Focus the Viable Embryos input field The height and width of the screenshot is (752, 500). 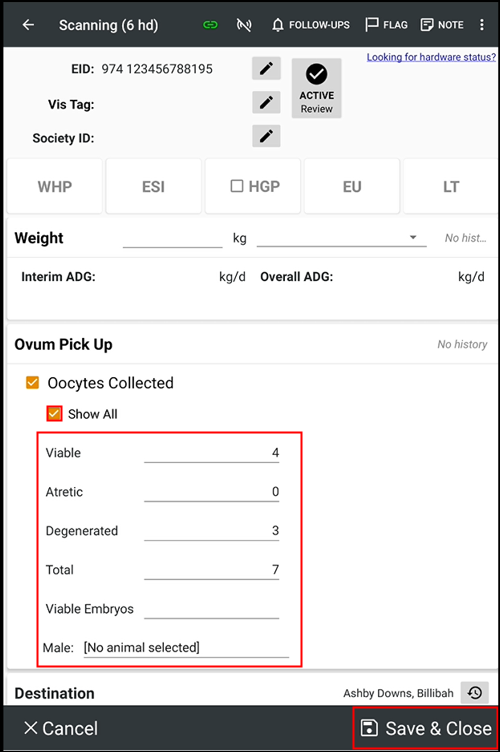[211, 609]
